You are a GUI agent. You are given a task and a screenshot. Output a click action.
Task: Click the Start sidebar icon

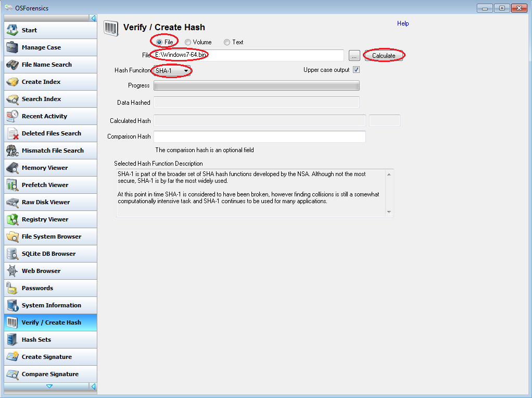point(12,30)
